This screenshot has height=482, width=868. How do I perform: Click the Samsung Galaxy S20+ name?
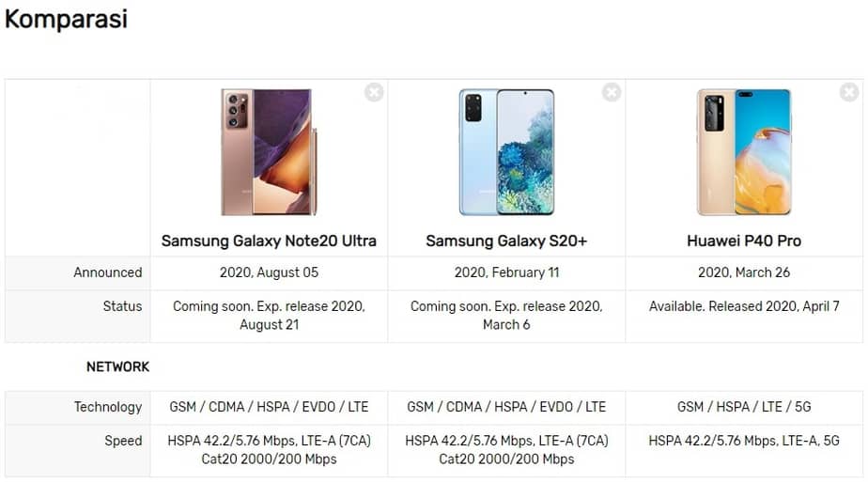click(506, 241)
